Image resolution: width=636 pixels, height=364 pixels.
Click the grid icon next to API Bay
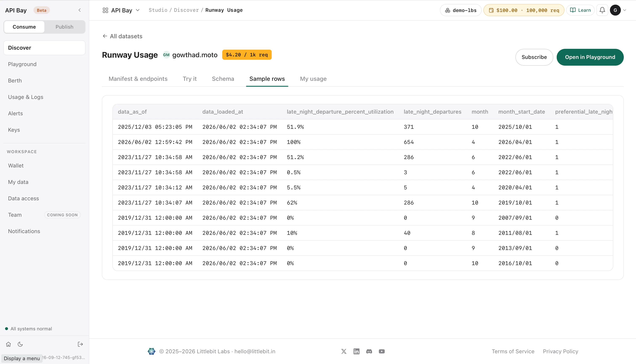pyautogui.click(x=105, y=10)
